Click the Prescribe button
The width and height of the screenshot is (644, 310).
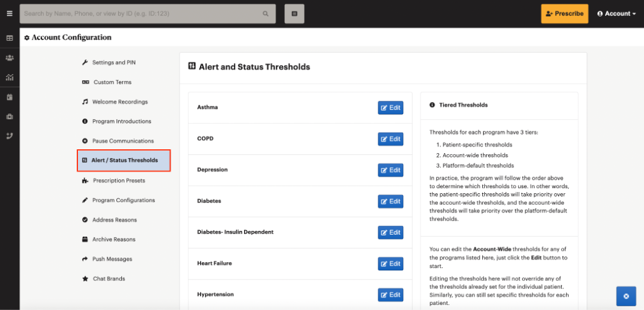pos(565,13)
